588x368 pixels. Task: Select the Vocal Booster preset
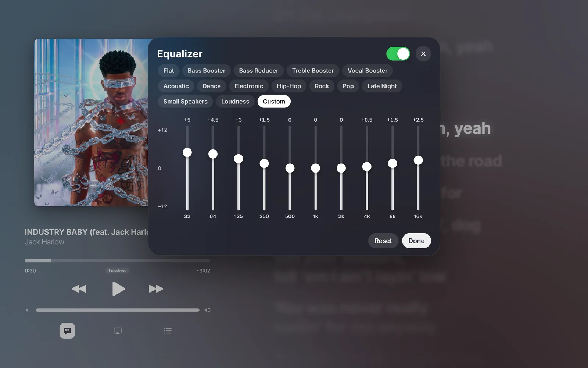367,71
